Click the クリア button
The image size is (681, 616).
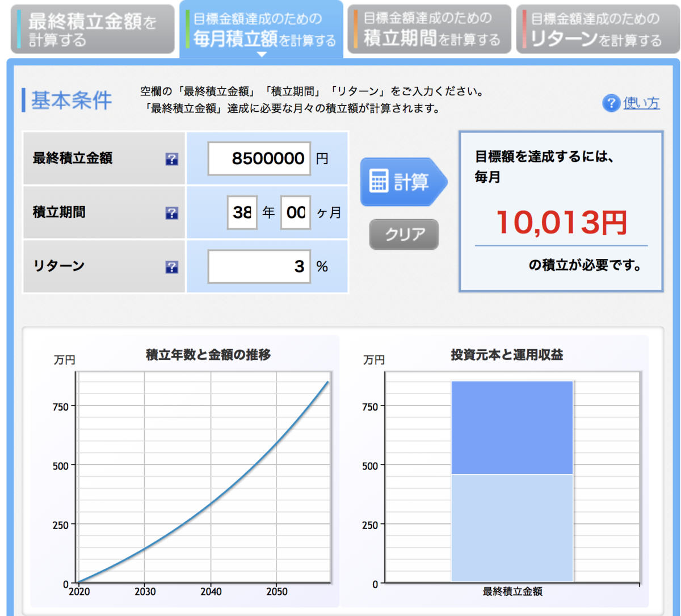click(403, 234)
